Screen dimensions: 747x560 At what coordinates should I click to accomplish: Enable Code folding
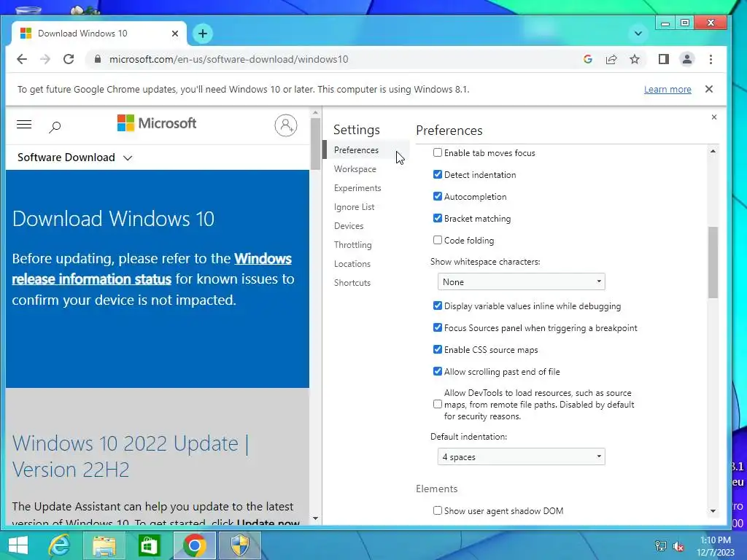tap(438, 240)
